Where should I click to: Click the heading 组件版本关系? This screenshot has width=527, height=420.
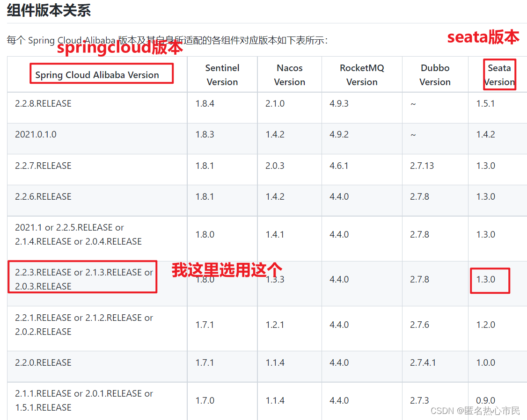49,10
